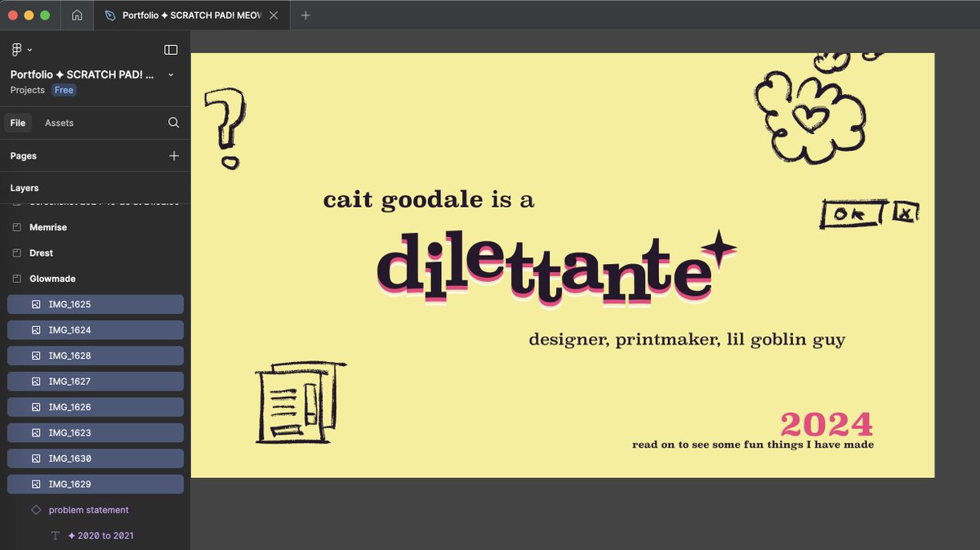This screenshot has width=980, height=550.
Task: Open a new browser tab with the plus button
Action: click(305, 15)
